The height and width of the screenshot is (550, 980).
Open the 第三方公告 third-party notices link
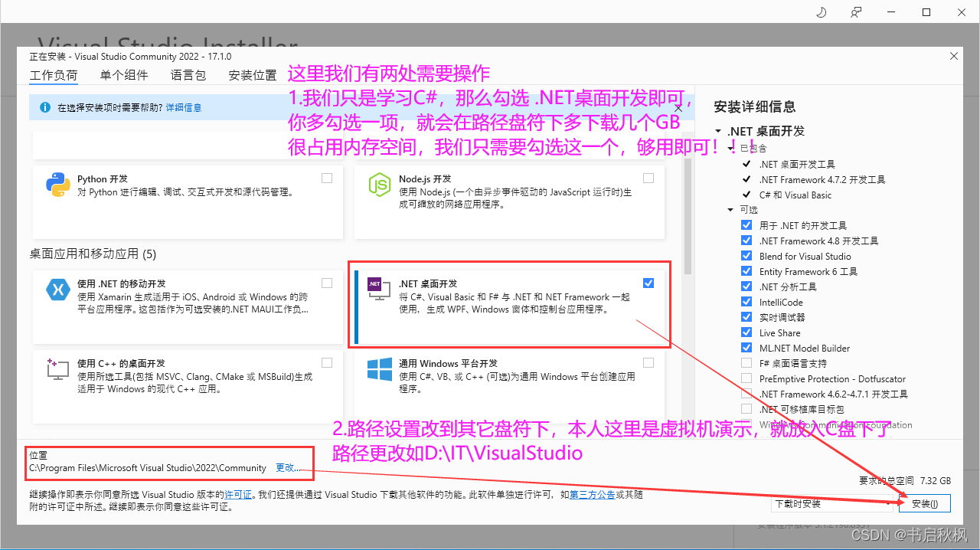coord(592,495)
